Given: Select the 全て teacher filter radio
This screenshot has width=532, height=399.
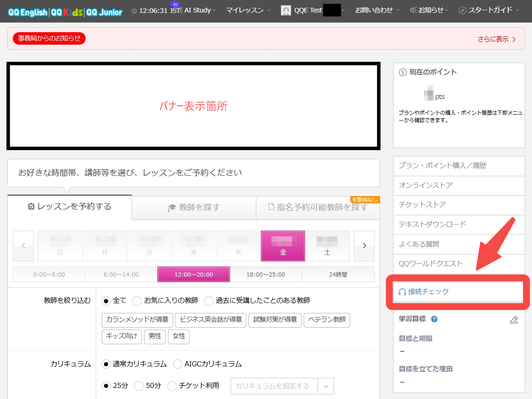Looking at the screenshot, I should (106, 301).
